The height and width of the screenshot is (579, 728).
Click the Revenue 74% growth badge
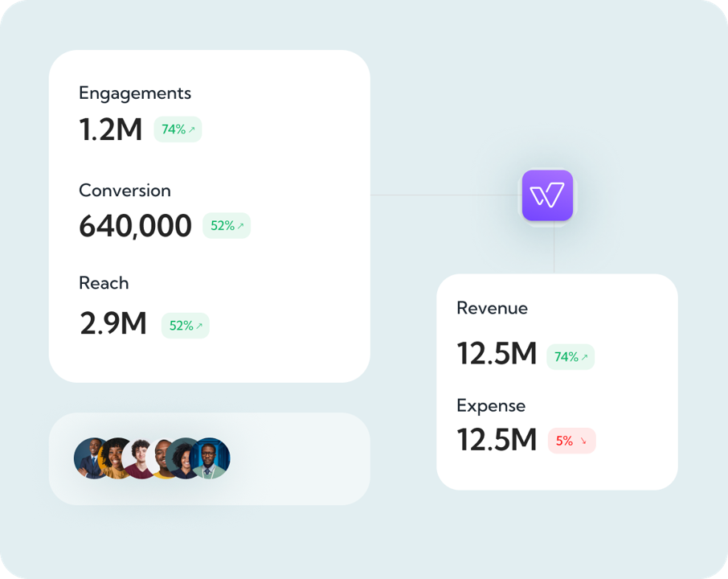pyautogui.click(x=571, y=357)
